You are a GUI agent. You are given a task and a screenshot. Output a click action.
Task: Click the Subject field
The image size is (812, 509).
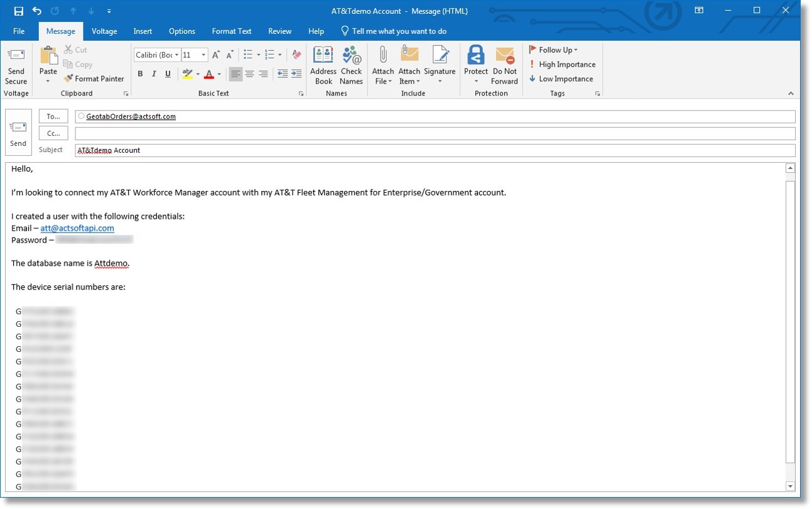pos(435,150)
